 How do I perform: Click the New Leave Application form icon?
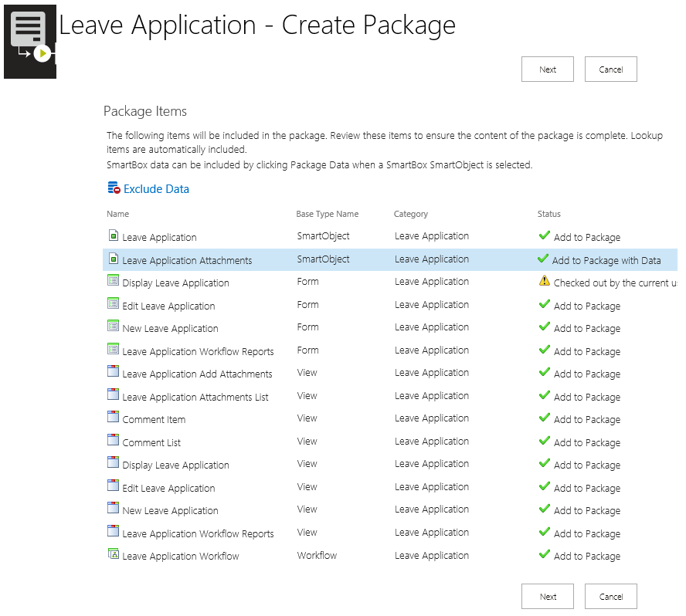113,327
